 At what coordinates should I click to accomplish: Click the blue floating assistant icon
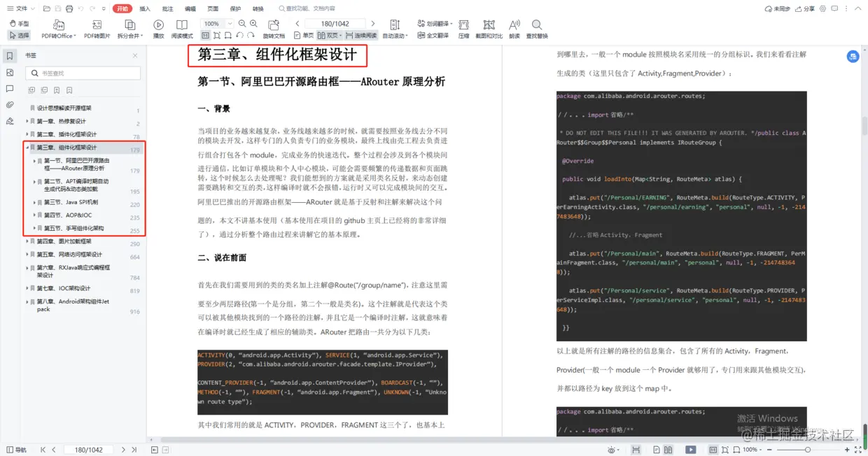[x=853, y=57]
